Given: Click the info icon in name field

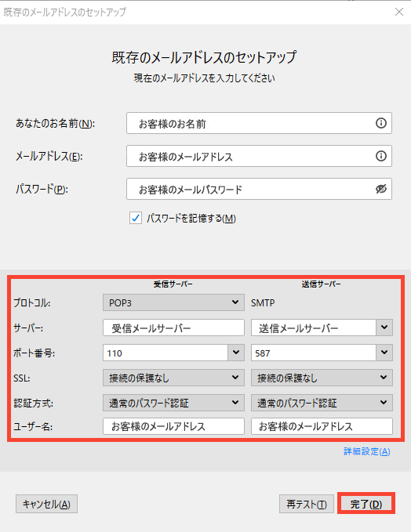Looking at the screenshot, I should point(380,123).
